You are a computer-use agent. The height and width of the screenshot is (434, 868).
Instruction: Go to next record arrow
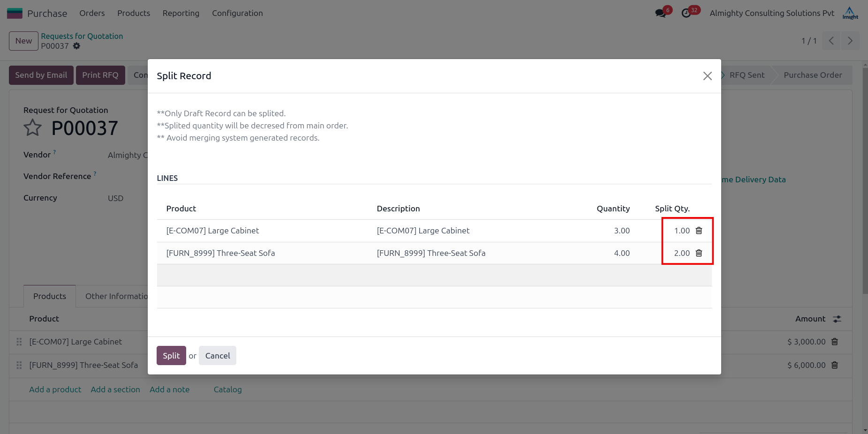850,41
